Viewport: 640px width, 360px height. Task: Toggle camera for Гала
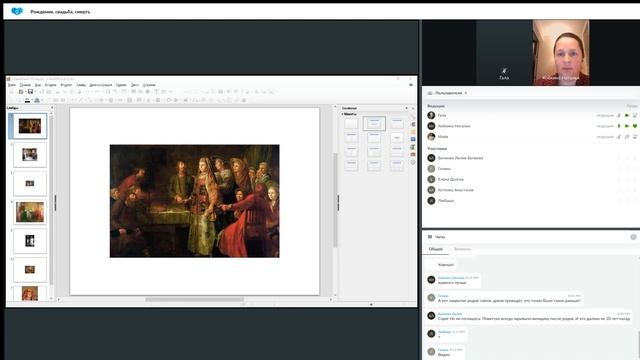[x=627, y=116]
